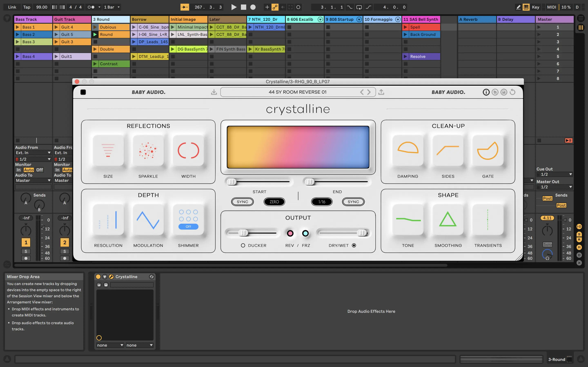Click the END SYNC button

[353, 202]
